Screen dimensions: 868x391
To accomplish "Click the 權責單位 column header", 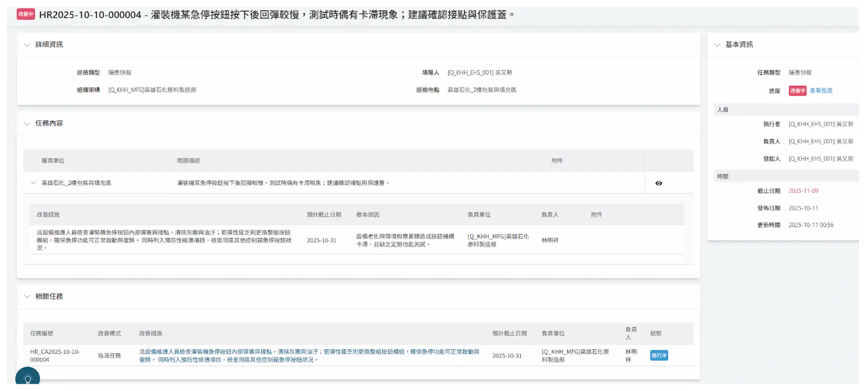I will pyautogui.click(x=53, y=161).
